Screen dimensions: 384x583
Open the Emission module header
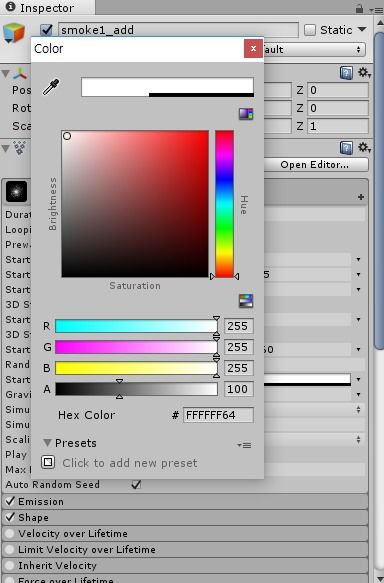[x=185, y=502]
